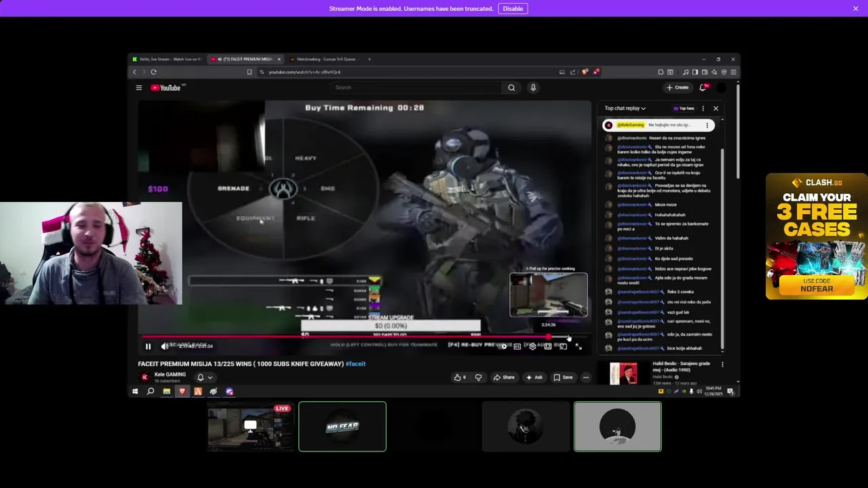Click the video title text
The width and height of the screenshot is (868, 488).
point(241,364)
